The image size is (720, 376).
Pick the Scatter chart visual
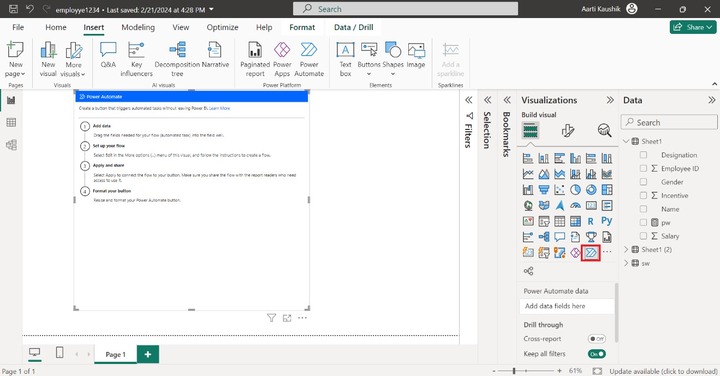559,190
